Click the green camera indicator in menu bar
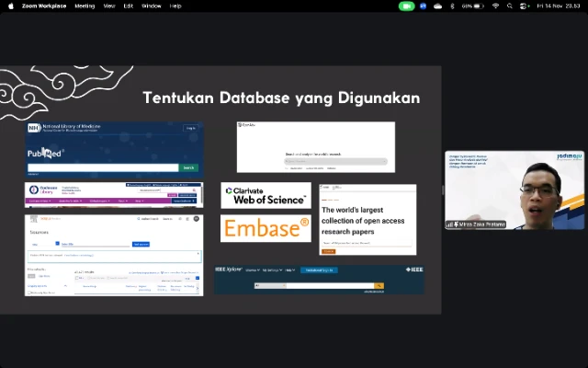Viewport: 588px width, 368px height. coord(406,6)
